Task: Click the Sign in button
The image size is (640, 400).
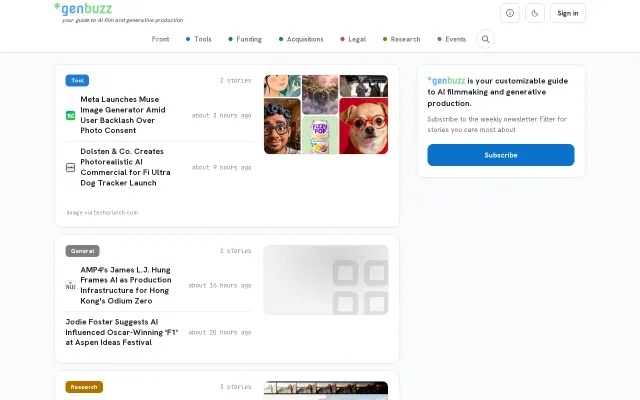Action: pos(568,13)
